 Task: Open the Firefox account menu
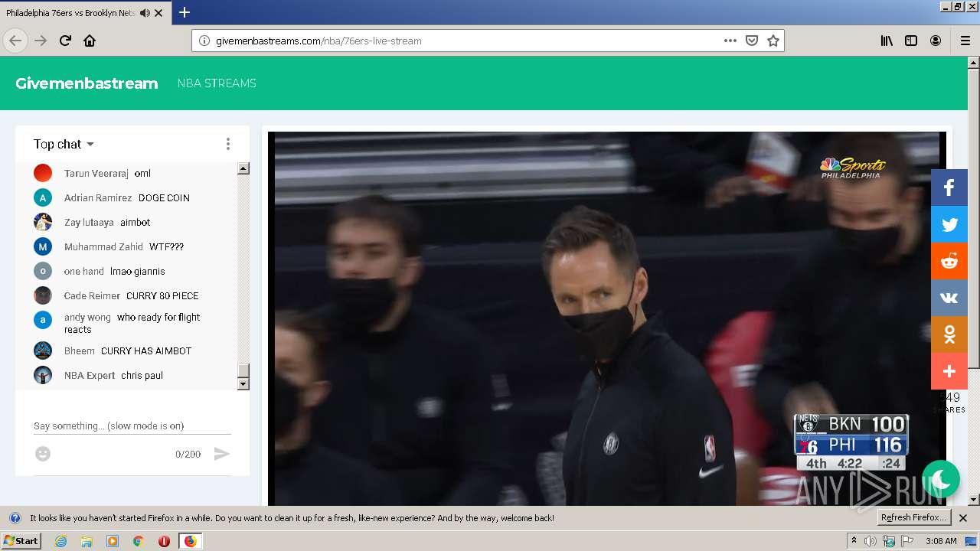[936, 41]
